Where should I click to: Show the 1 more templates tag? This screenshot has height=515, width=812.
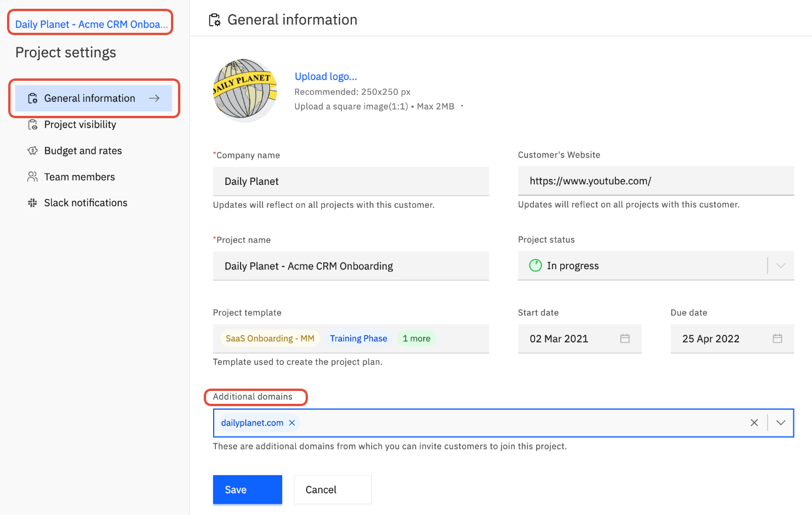click(416, 339)
